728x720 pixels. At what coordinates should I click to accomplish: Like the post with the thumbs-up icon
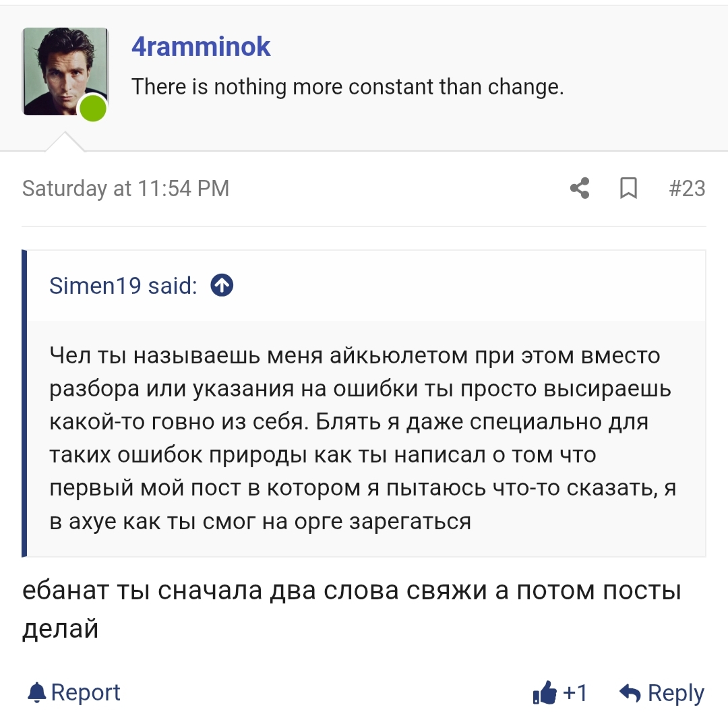(545, 692)
